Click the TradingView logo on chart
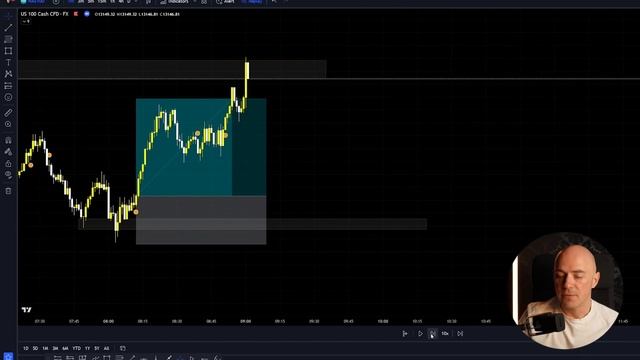This screenshot has height=360, width=640. tap(27, 310)
